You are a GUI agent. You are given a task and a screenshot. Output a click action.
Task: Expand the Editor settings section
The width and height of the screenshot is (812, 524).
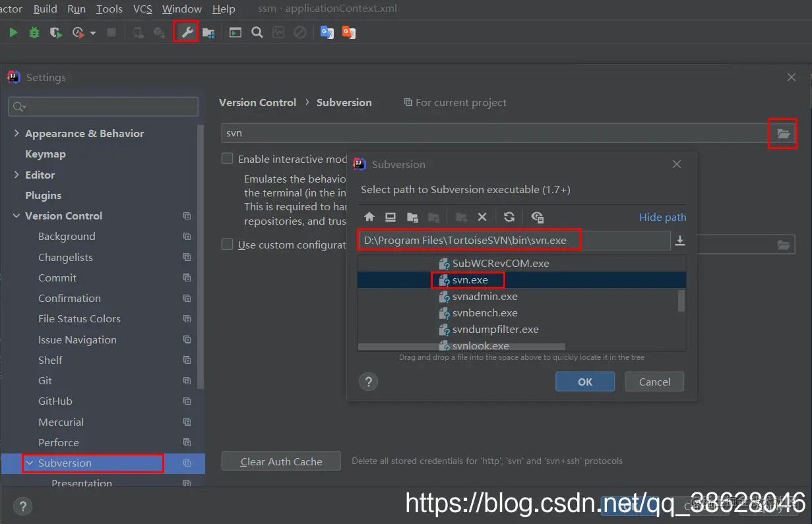16,175
